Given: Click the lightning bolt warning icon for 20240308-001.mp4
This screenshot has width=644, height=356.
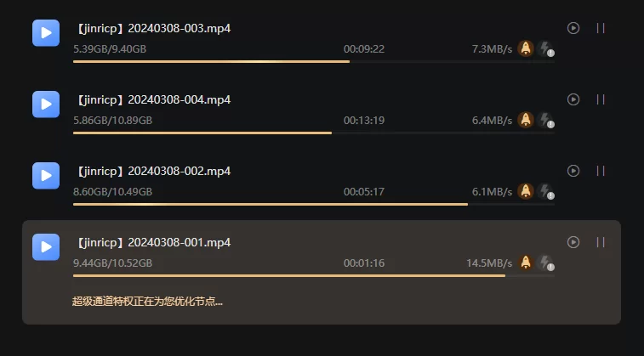Looking at the screenshot, I should 546,263.
